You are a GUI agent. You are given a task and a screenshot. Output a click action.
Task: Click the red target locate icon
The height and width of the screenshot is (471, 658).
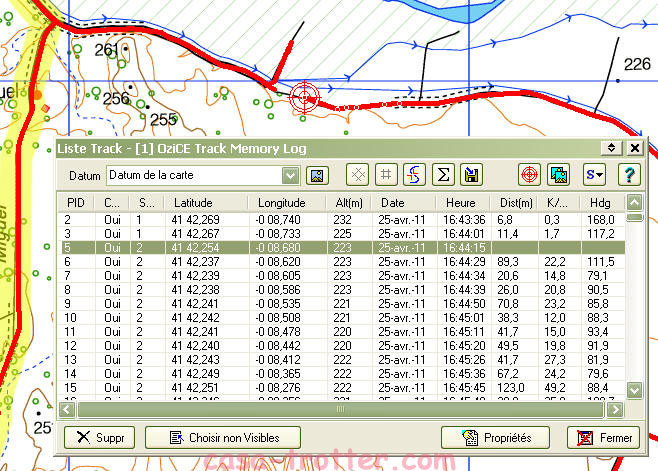529,175
